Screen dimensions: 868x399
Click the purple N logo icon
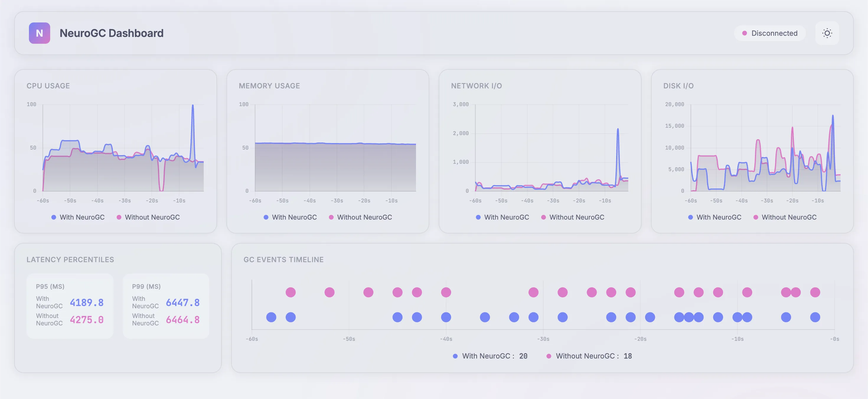pos(40,33)
